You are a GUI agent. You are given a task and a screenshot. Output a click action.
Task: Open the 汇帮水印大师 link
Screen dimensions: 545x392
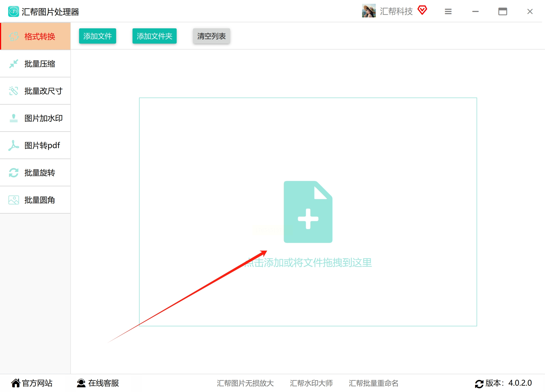(x=311, y=383)
